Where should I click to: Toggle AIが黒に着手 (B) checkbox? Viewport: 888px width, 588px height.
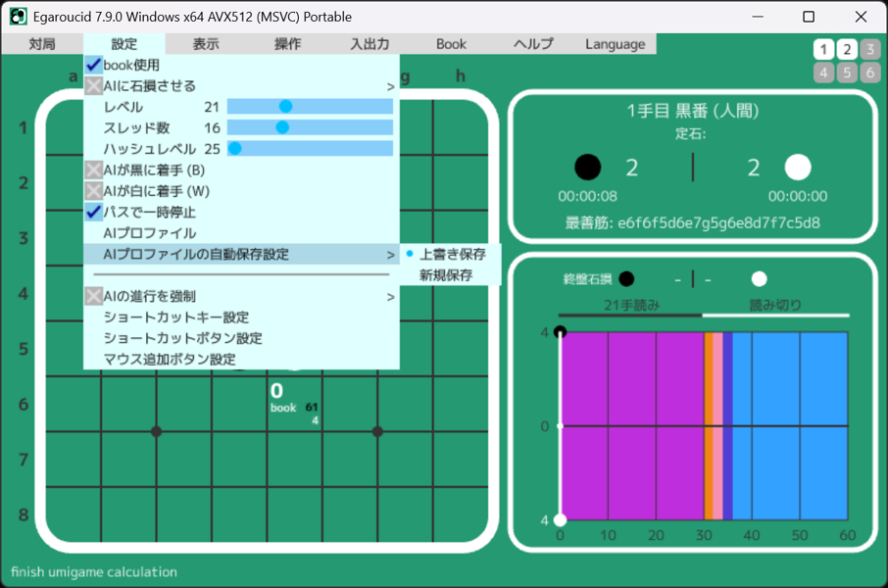pyautogui.click(x=93, y=170)
